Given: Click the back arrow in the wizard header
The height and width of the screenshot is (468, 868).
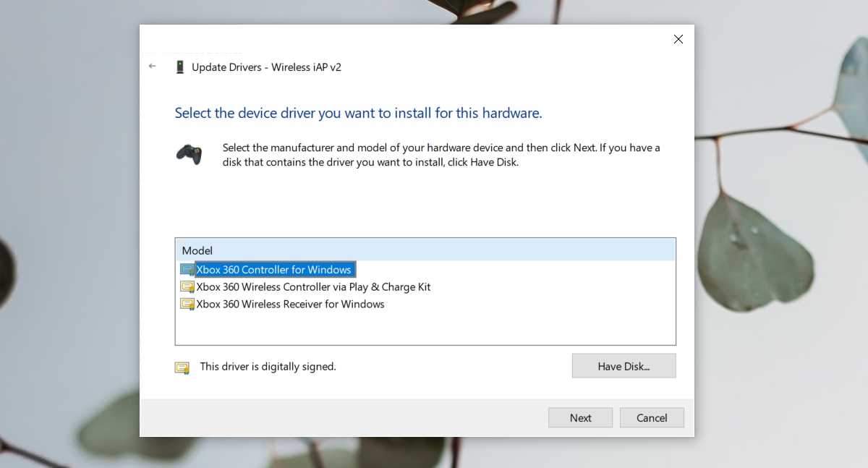Looking at the screenshot, I should [x=152, y=67].
